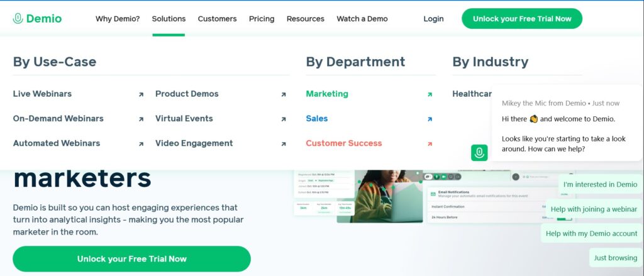The image size is (644, 276).
Task: Open the Product Demos link
Action: pos(187,94)
